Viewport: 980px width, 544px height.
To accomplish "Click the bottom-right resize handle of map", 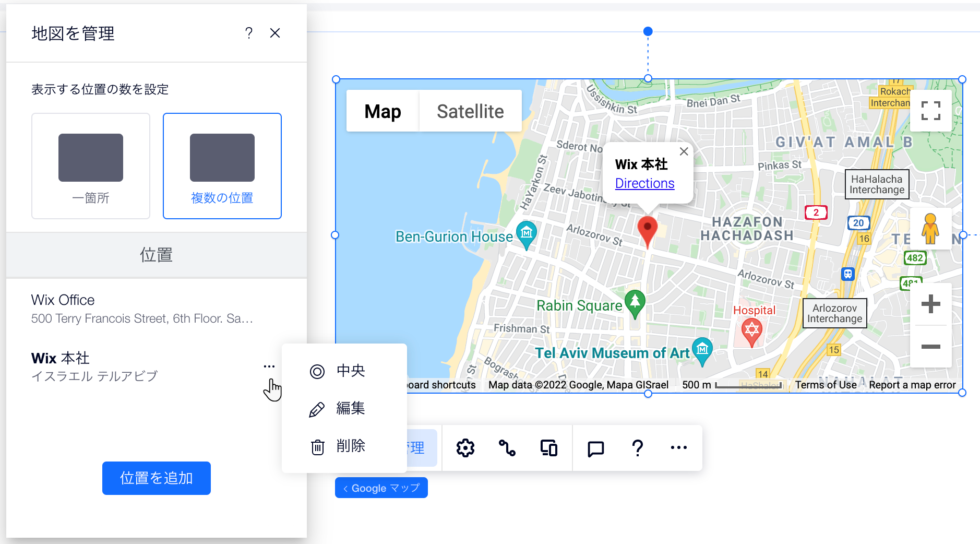I will tap(962, 393).
